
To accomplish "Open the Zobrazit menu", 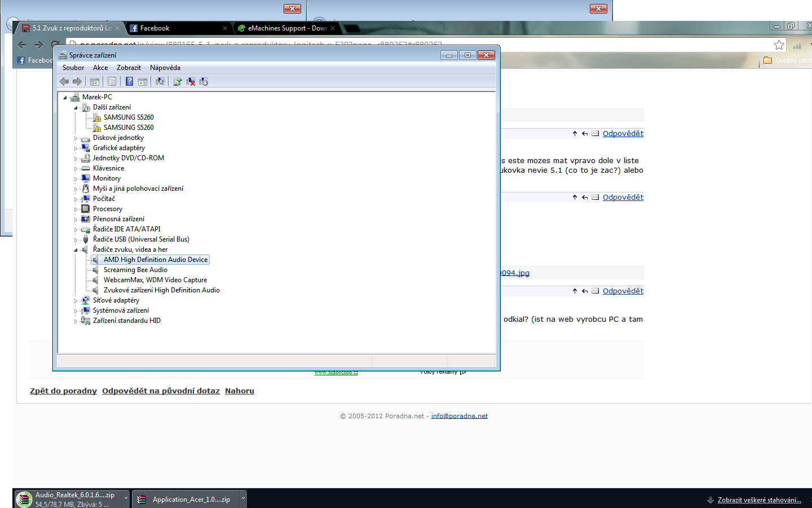I will tap(129, 68).
